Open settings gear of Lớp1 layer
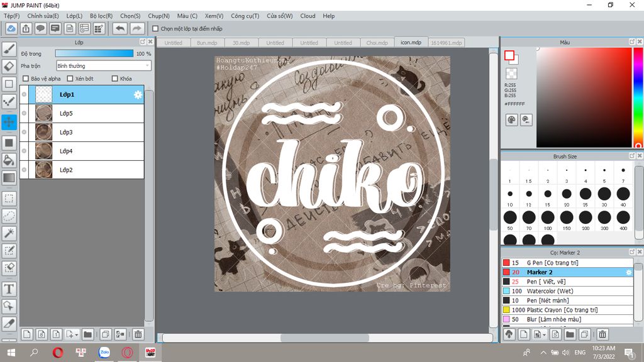The width and height of the screenshot is (644, 362). [x=138, y=95]
